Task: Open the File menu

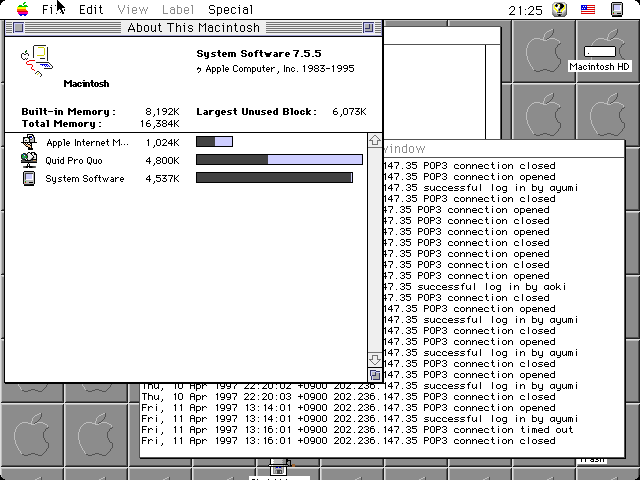Action: 53,9
